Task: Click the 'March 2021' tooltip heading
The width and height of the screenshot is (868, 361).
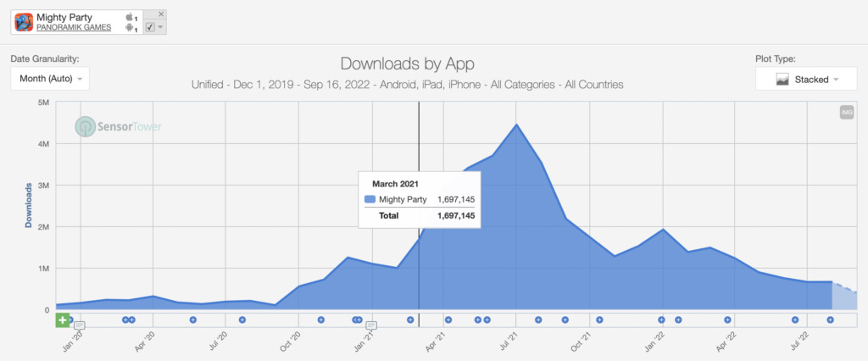Action: coord(393,184)
